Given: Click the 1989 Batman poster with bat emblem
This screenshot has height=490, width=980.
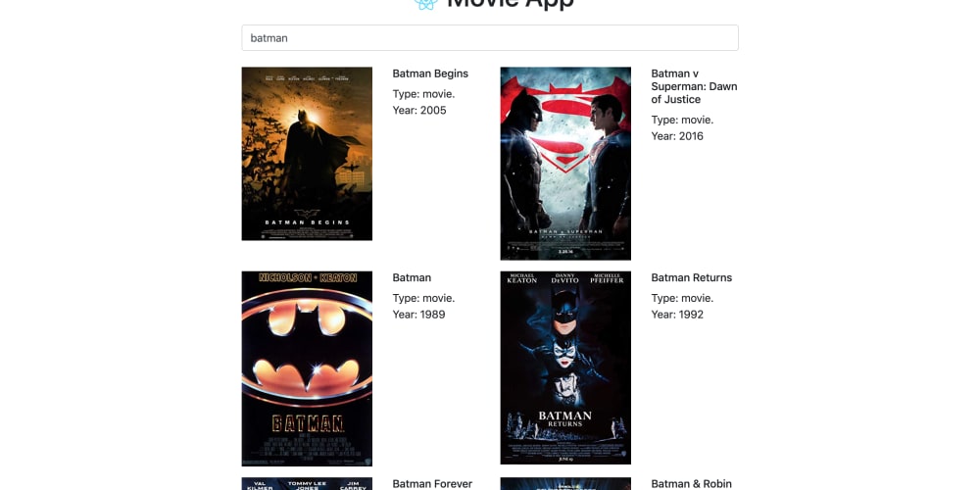Looking at the screenshot, I should tap(307, 368).
